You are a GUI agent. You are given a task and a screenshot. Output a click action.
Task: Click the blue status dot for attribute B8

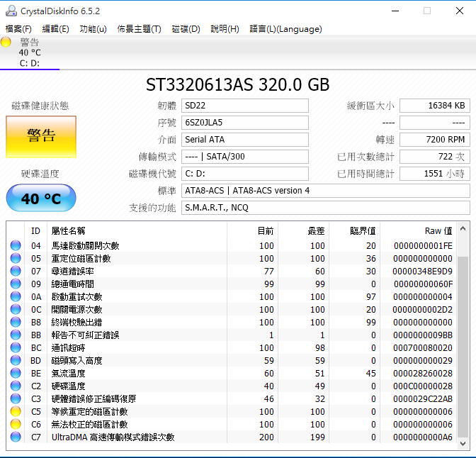coord(16,322)
